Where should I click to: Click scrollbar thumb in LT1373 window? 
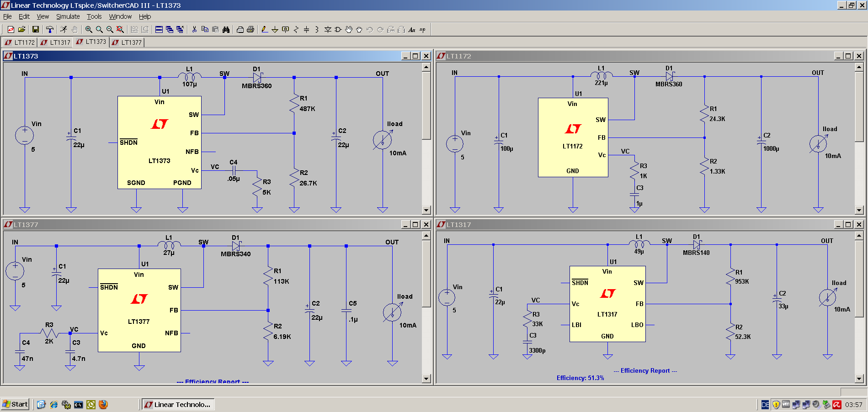coord(426,106)
